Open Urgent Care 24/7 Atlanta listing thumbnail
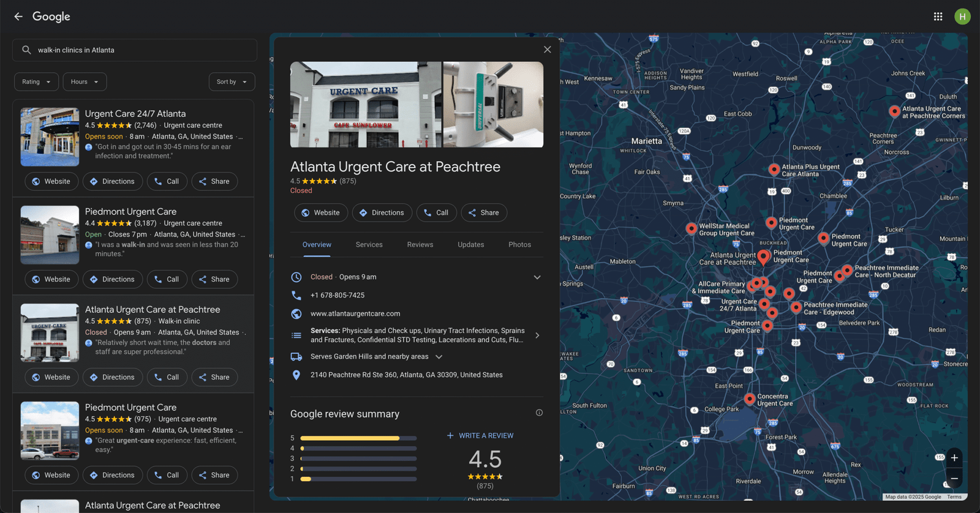Viewport: 980px width, 513px height. tap(50, 137)
